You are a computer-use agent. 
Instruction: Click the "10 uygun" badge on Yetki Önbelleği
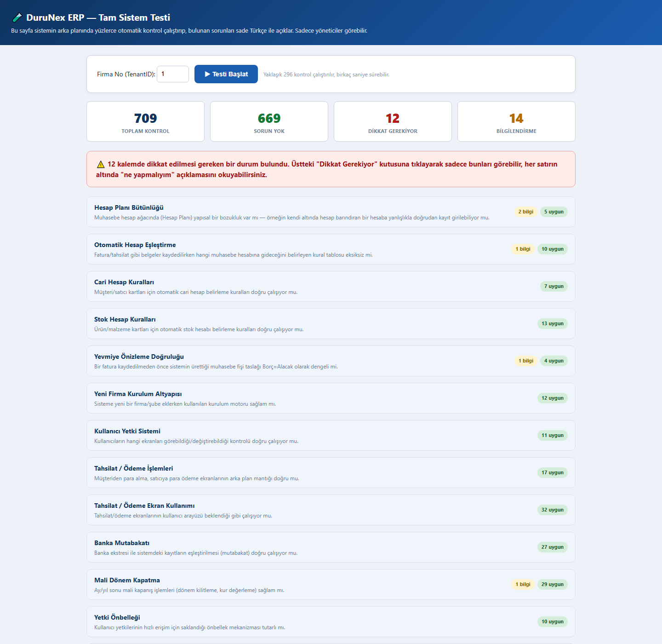[553, 622]
